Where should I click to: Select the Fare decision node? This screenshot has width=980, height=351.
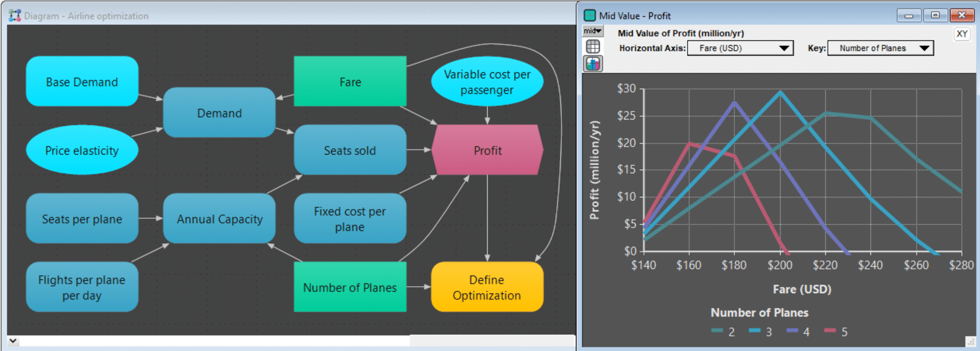click(350, 82)
